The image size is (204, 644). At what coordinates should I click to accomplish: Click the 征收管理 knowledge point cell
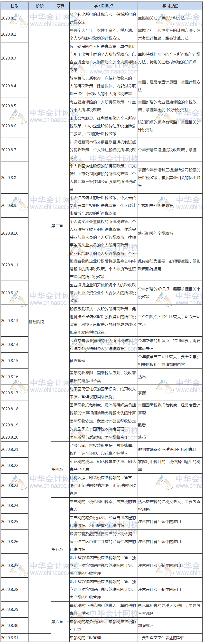pos(103,361)
